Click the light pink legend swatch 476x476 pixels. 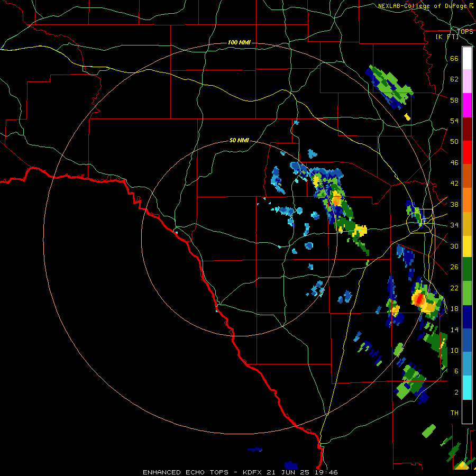point(467,81)
